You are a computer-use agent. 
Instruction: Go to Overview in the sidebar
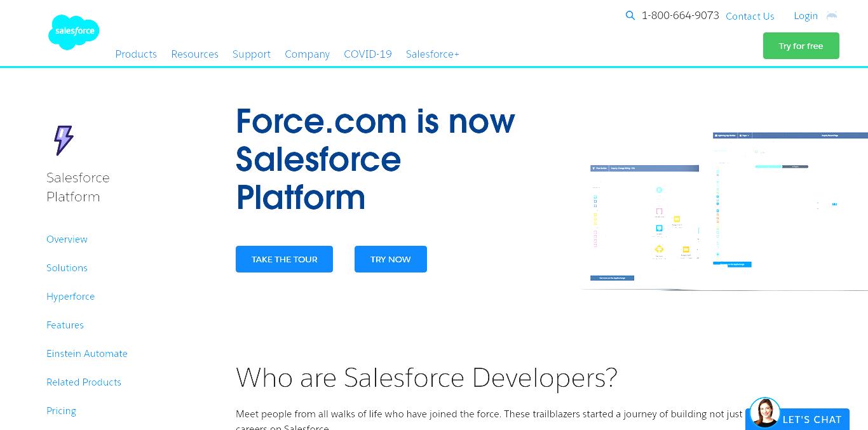pos(67,239)
